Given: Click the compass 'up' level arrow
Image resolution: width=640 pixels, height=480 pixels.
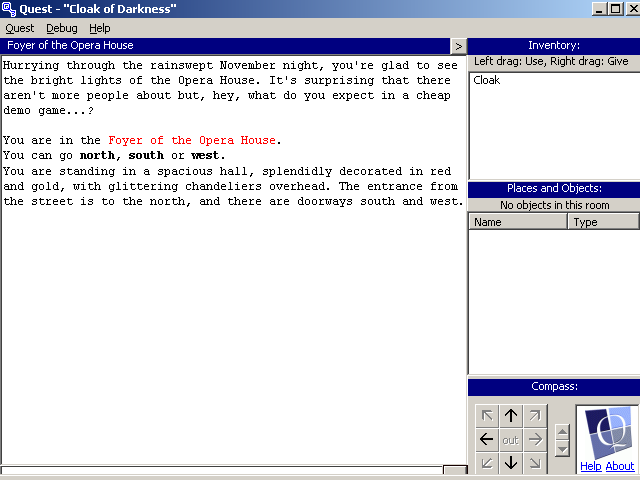Looking at the screenshot, I should click(x=563, y=432).
